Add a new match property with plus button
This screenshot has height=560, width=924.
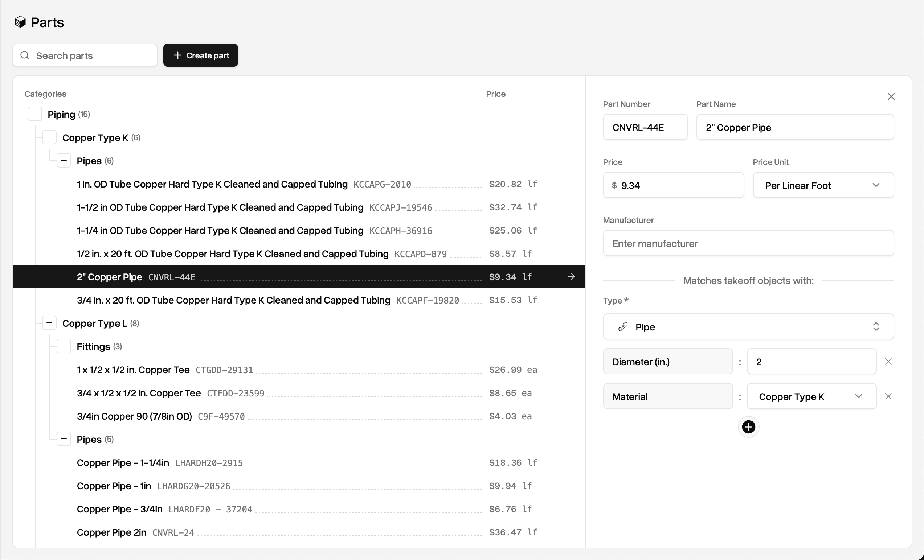[748, 427]
